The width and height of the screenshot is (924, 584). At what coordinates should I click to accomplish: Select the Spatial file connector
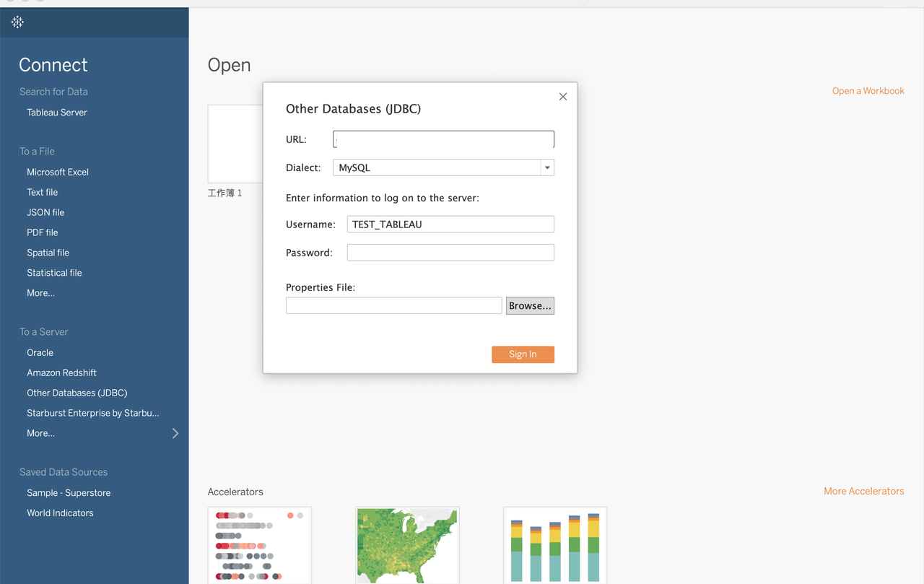[48, 253]
